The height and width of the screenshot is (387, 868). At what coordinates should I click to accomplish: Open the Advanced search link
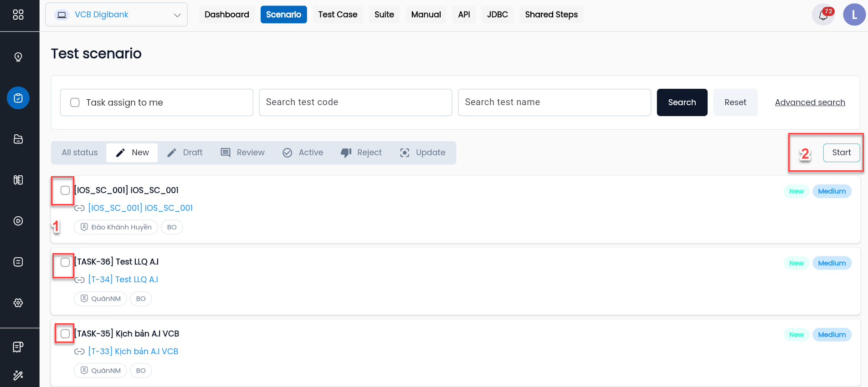[x=810, y=102]
